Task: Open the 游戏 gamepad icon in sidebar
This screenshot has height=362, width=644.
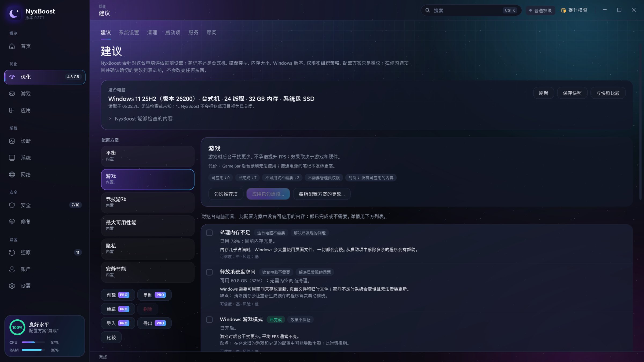Action: [12, 94]
